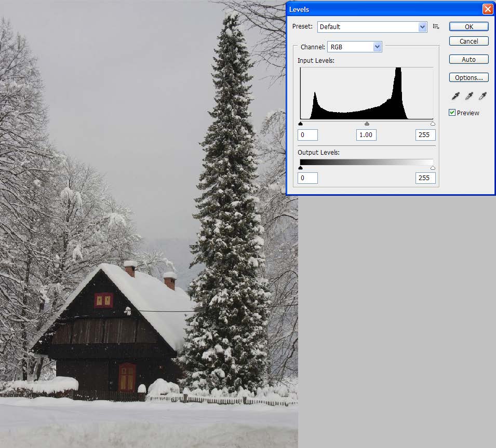Image resolution: width=496 pixels, height=448 pixels.
Task: Click the output levels black slider handle
Action: pyautogui.click(x=301, y=168)
